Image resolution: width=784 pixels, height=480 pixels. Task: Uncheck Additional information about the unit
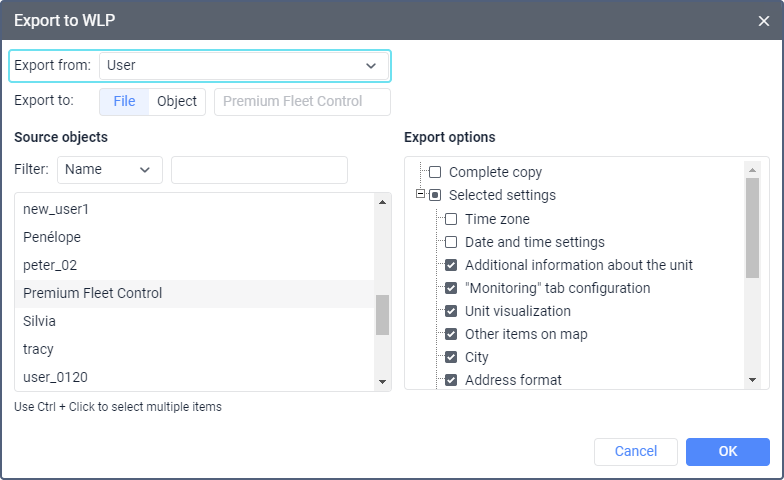[451, 265]
